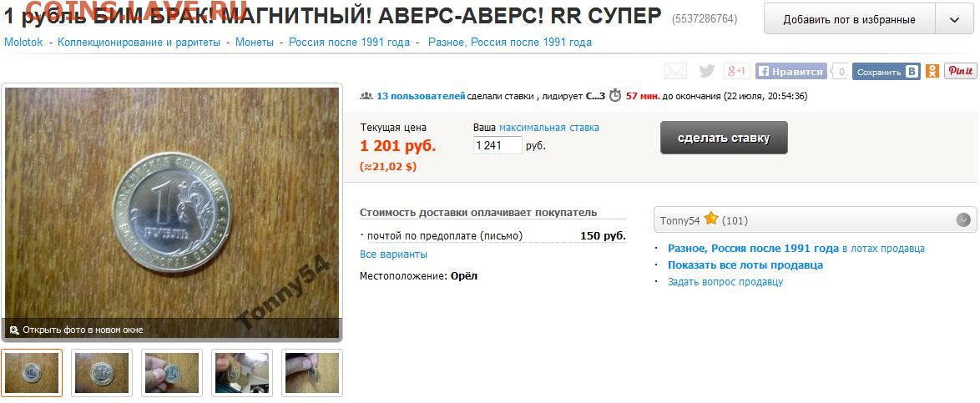Open Коллекционирование и раритеты breadcrumb
This screenshot has width=980, height=403.
pos(139,43)
